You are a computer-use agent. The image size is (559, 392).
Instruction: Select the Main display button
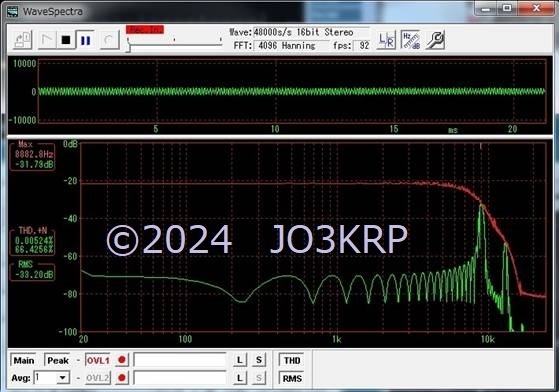click(24, 360)
